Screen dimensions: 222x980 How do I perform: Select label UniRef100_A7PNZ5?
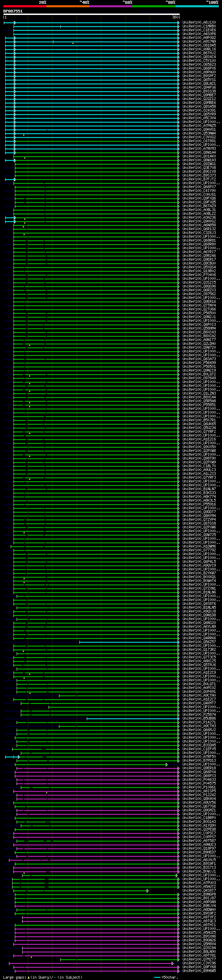point(199,125)
